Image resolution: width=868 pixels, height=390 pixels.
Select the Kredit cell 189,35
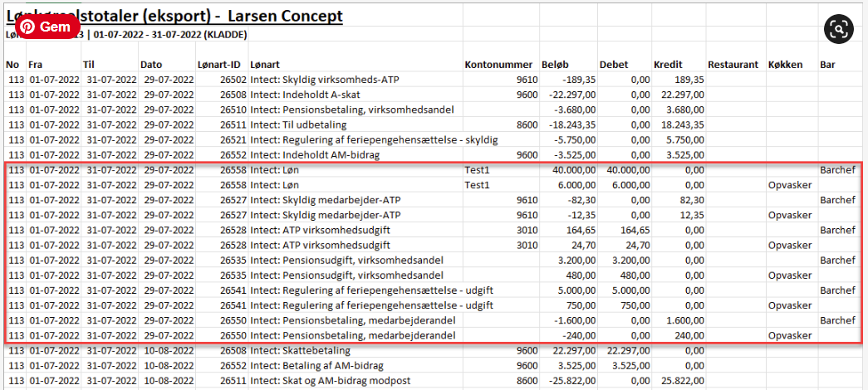point(689,80)
